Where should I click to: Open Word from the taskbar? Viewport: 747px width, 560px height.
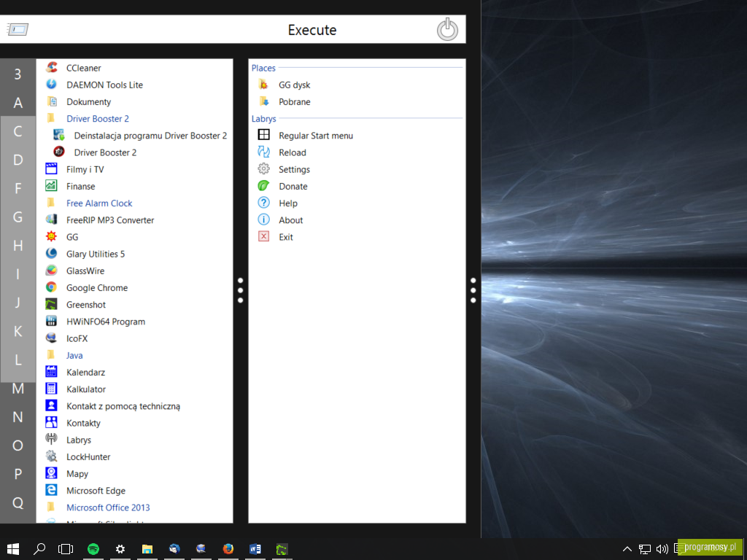pyautogui.click(x=255, y=549)
